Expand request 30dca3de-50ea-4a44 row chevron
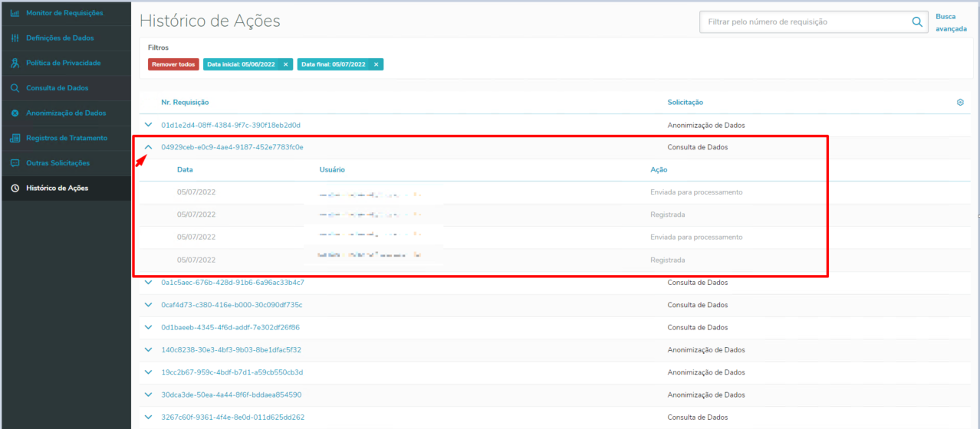 tap(149, 395)
